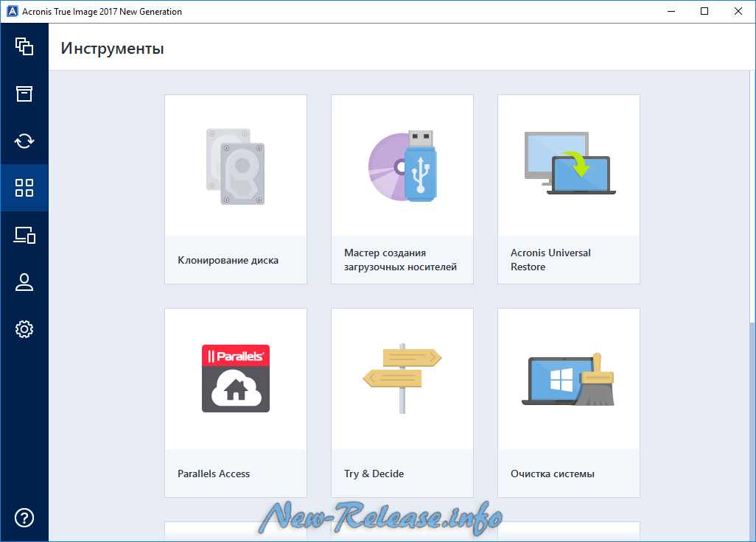Maximize the Acronis True Image window
Image resolution: width=756 pixels, height=542 pixels.
(x=704, y=11)
